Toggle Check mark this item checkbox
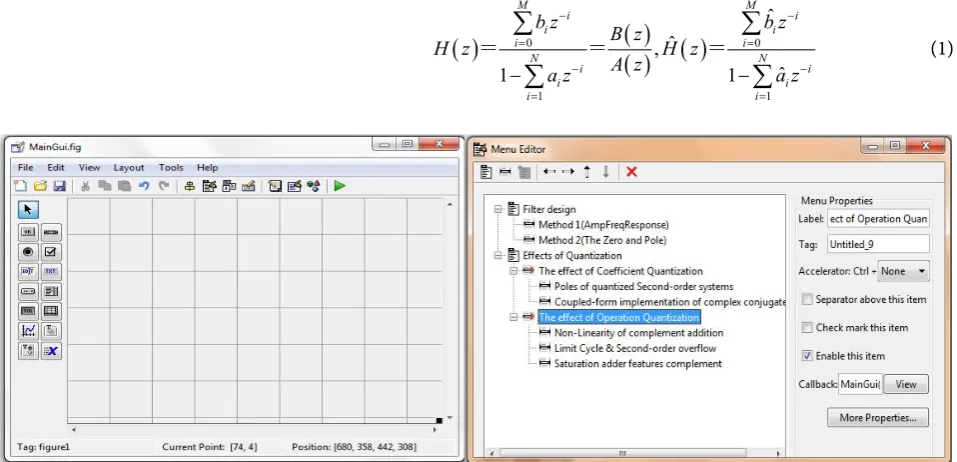This screenshot has height=462, width=957. 807,328
